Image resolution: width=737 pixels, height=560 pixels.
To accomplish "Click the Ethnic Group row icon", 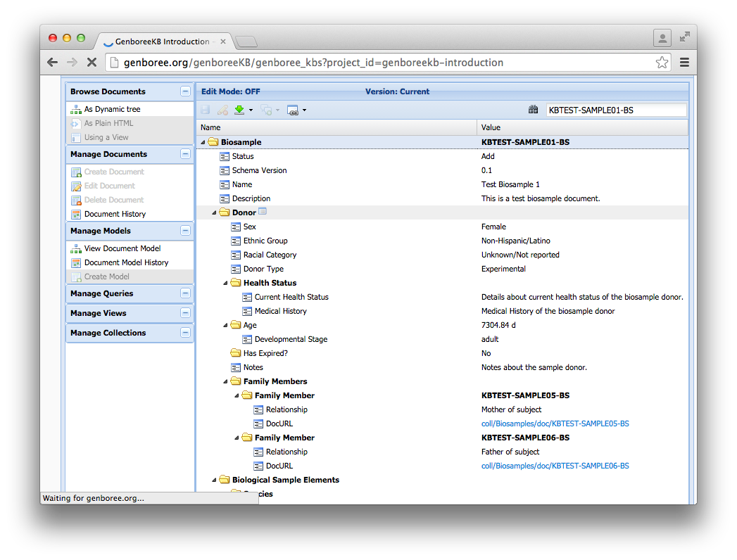I will pos(236,241).
